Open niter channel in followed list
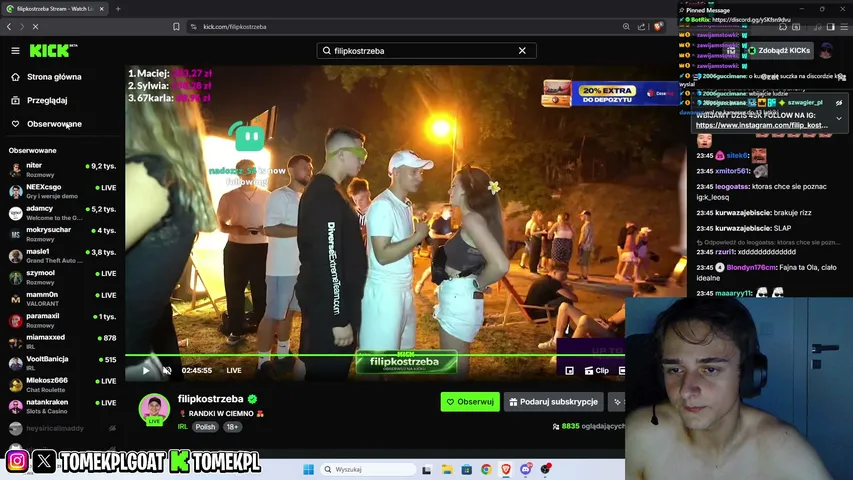 (62, 169)
